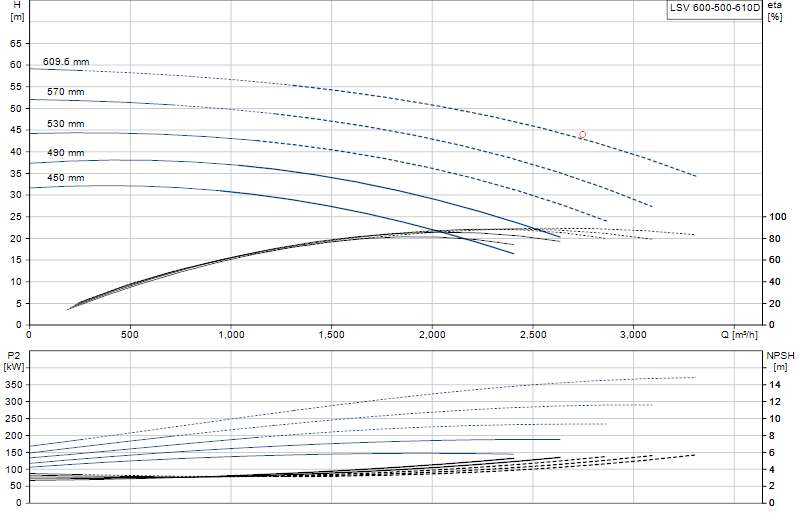Click the P2 [kW] axis label
The image size is (800, 520).
pos(14,361)
